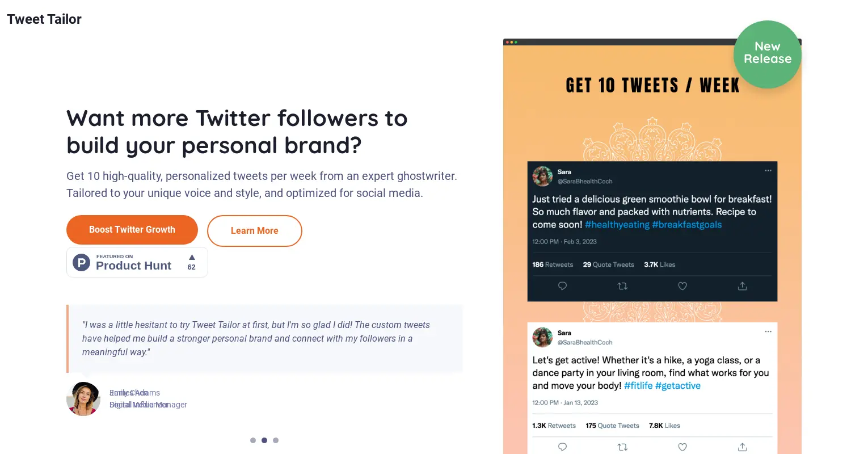Click the reply icon on the fitness tweet
Viewport: 868px width, 454px height.
(x=562, y=447)
